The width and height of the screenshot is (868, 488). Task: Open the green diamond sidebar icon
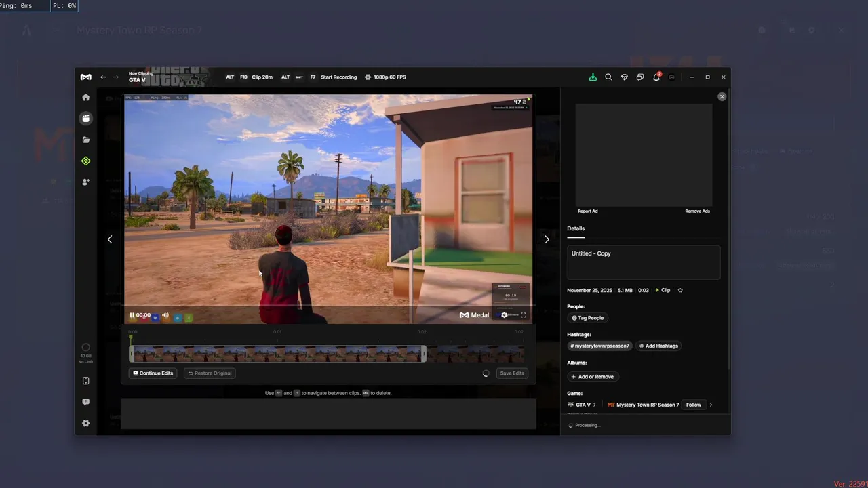[x=85, y=161]
